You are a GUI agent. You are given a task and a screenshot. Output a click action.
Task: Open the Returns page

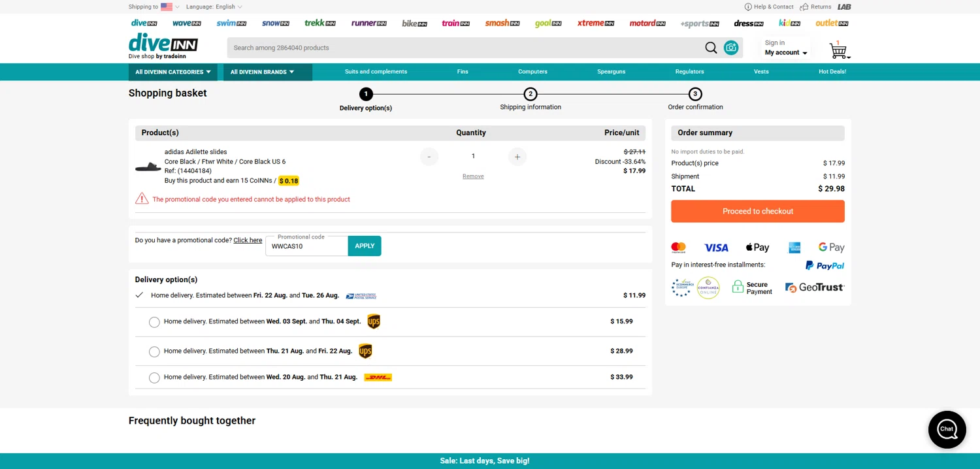(x=815, y=7)
